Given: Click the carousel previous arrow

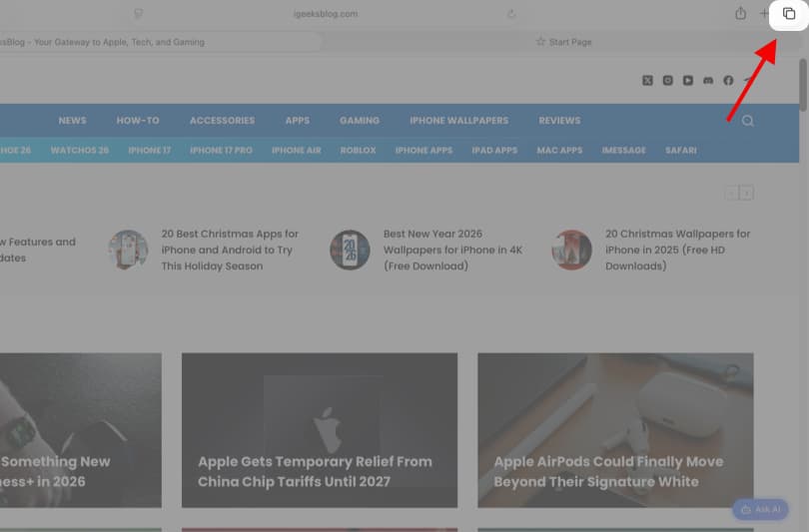Looking at the screenshot, I should coord(732,194).
